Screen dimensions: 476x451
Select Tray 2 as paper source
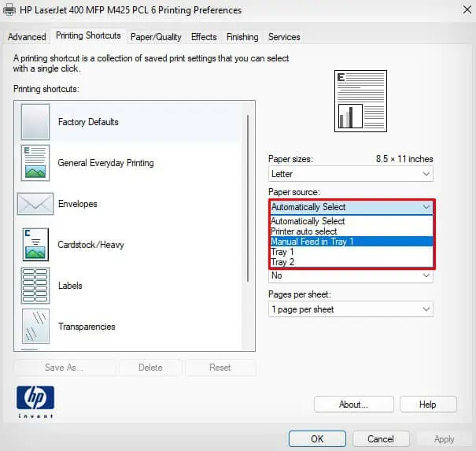pos(352,262)
